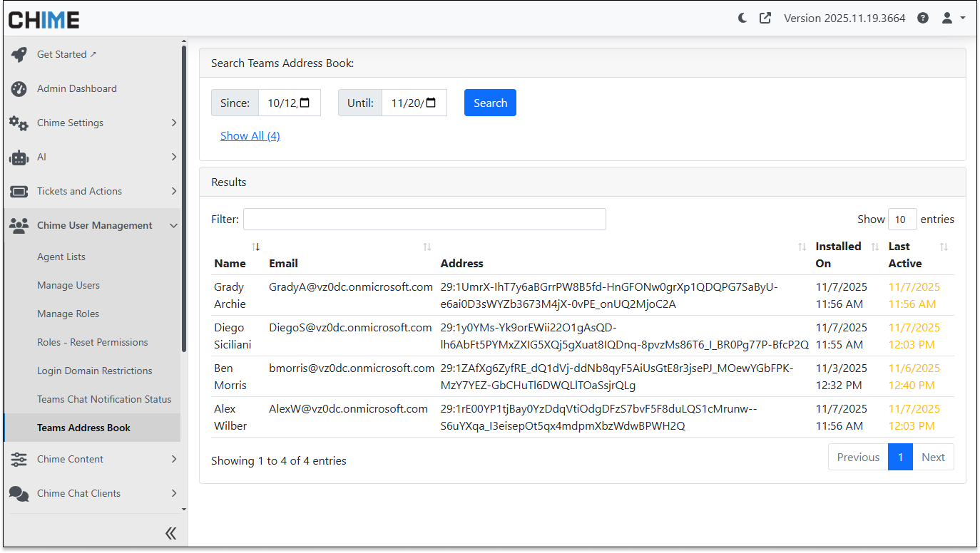Open the user profile dropdown
980x553 pixels.
[952, 19]
